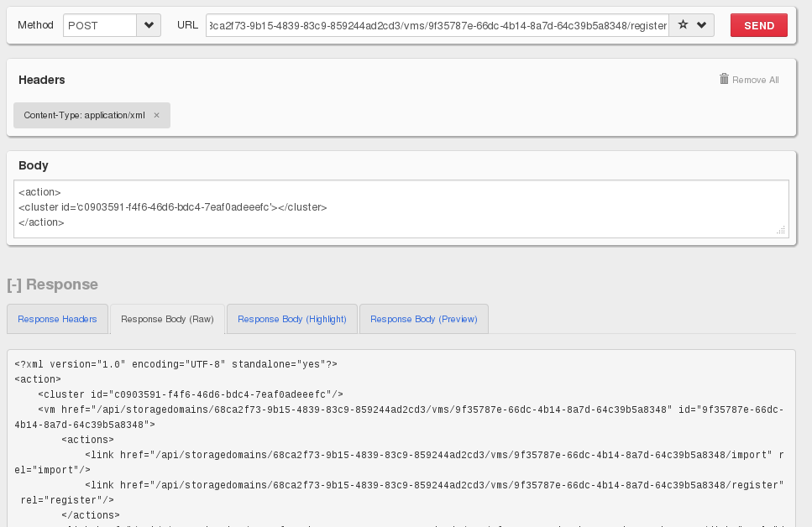Image resolution: width=812 pixels, height=527 pixels.
Task: Expand the HTTP Method dropdown arrow
Action: pyautogui.click(x=149, y=25)
